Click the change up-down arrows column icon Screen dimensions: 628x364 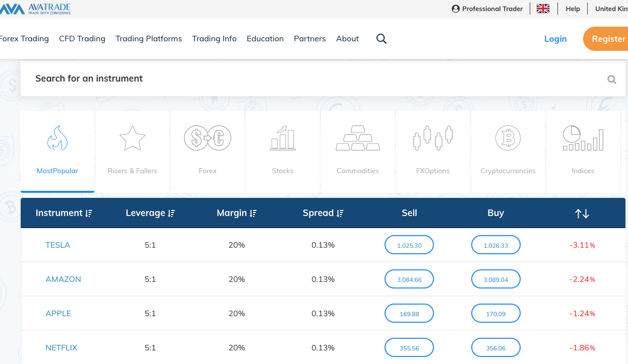(582, 213)
